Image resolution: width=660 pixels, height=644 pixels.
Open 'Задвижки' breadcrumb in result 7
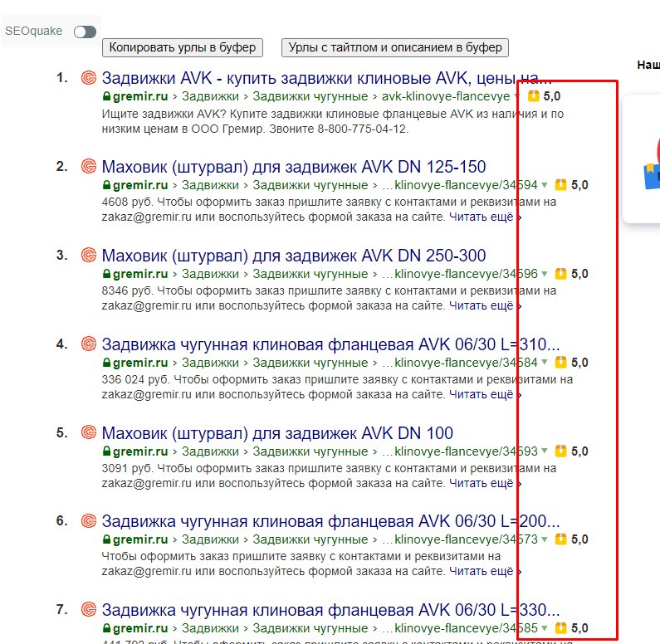point(210,628)
